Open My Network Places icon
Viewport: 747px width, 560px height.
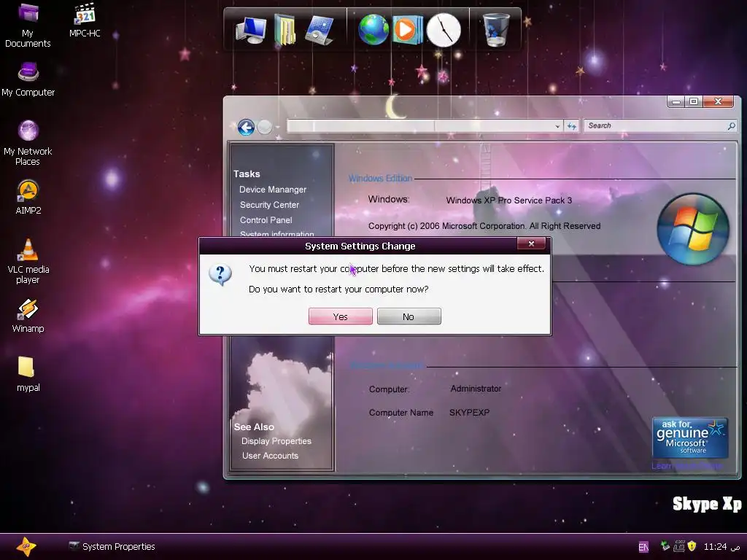click(28, 142)
